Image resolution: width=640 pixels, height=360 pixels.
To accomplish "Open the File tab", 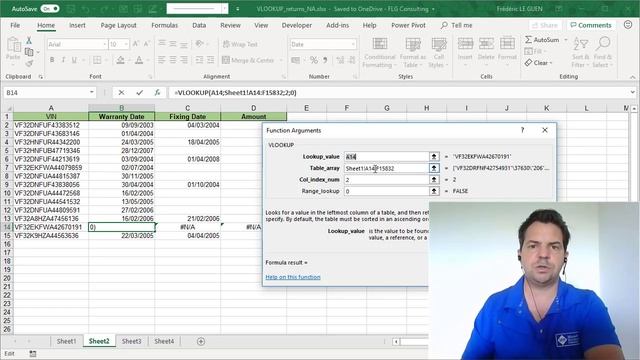I will click(15, 25).
